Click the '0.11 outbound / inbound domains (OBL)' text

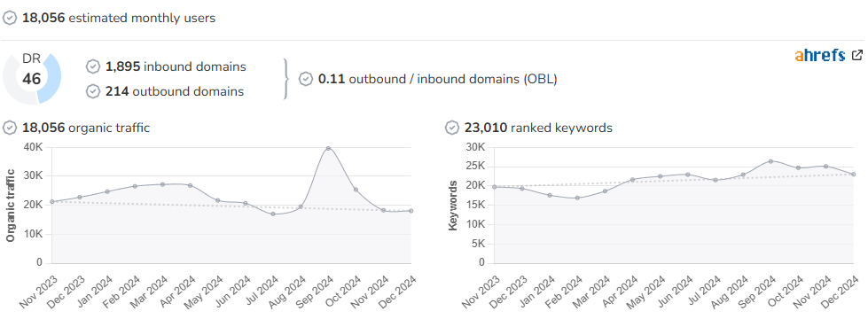pyautogui.click(x=437, y=79)
